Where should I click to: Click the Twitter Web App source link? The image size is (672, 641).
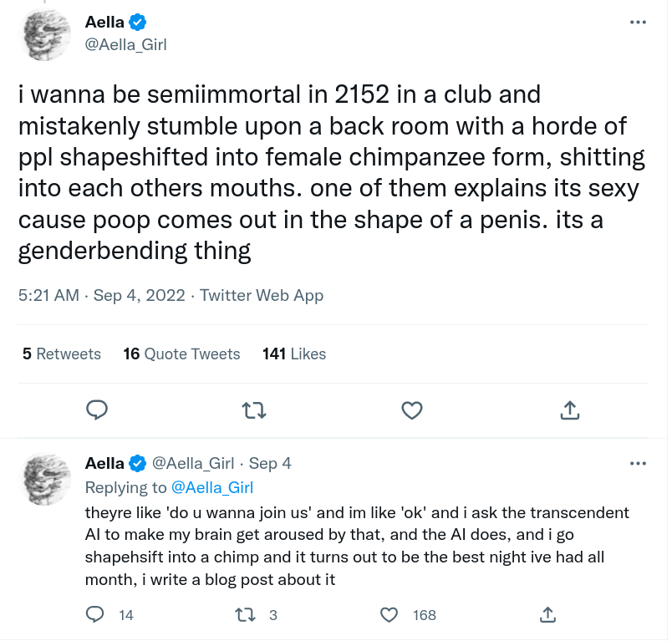coord(262,295)
